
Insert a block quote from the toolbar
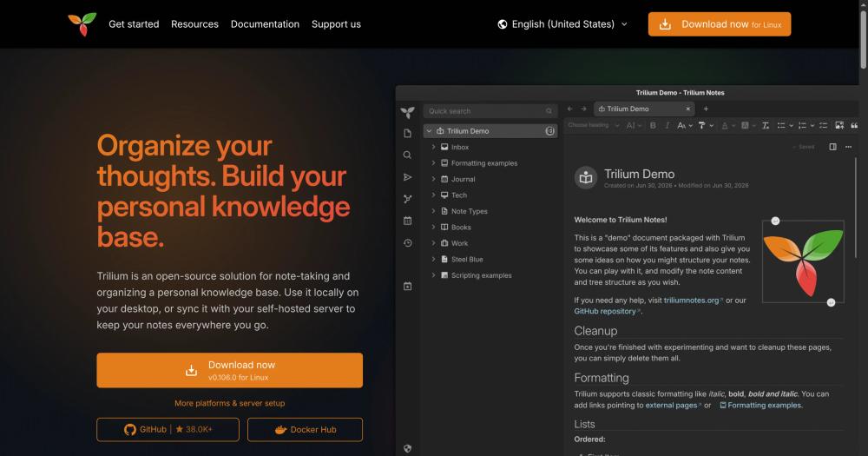coord(854,125)
